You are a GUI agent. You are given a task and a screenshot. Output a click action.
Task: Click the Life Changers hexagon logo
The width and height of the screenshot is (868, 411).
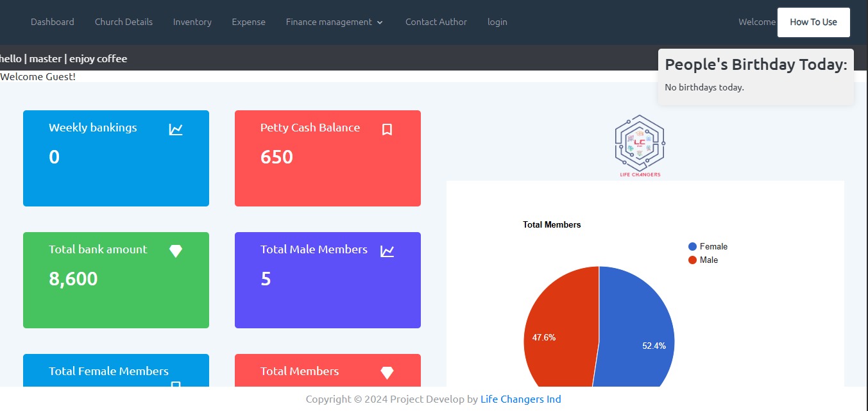pyautogui.click(x=640, y=146)
